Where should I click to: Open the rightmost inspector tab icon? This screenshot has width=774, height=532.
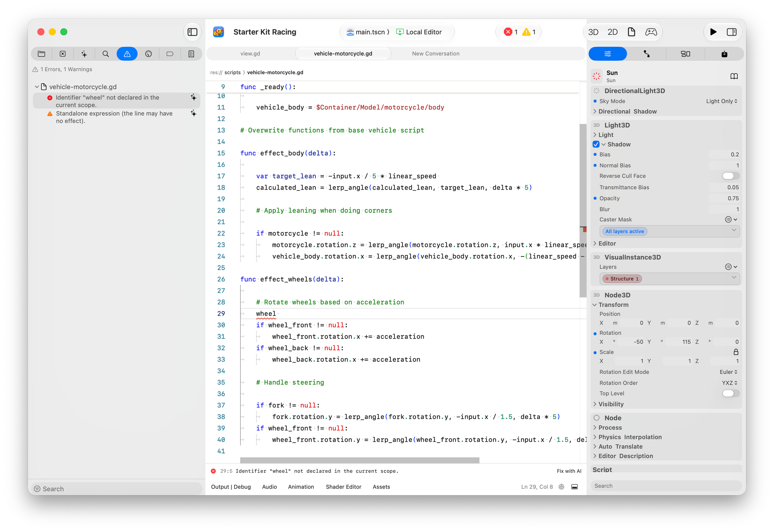(724, 54)
